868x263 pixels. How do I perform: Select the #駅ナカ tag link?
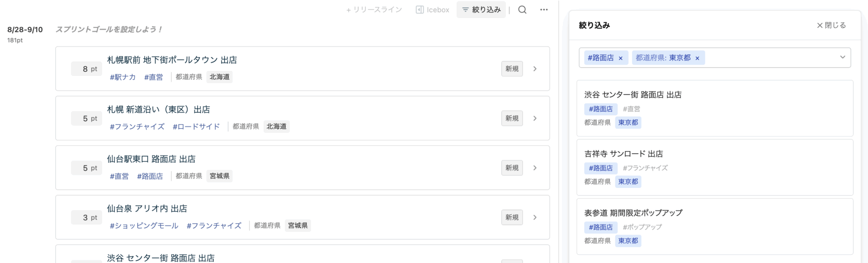click(x=123, y=77)
